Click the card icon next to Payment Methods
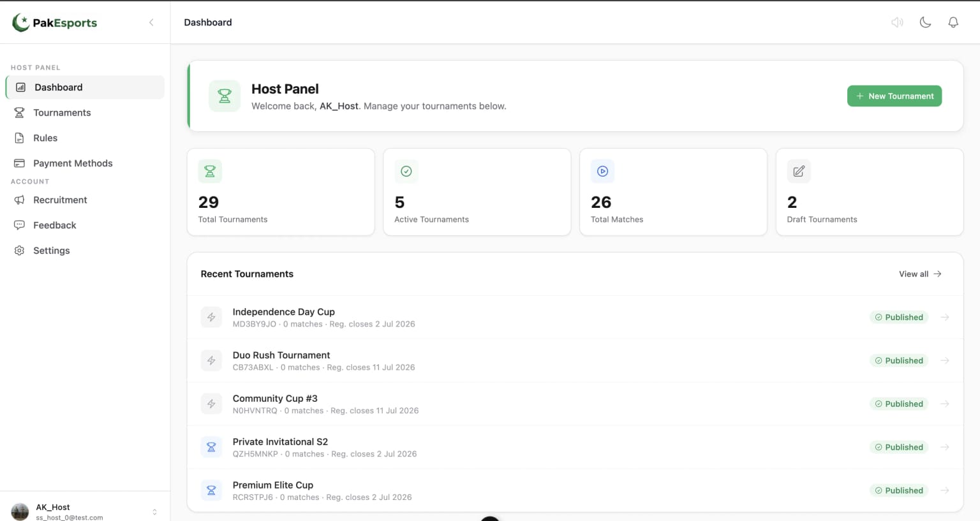Screen dimensions: 980x521 click(19, 163)
